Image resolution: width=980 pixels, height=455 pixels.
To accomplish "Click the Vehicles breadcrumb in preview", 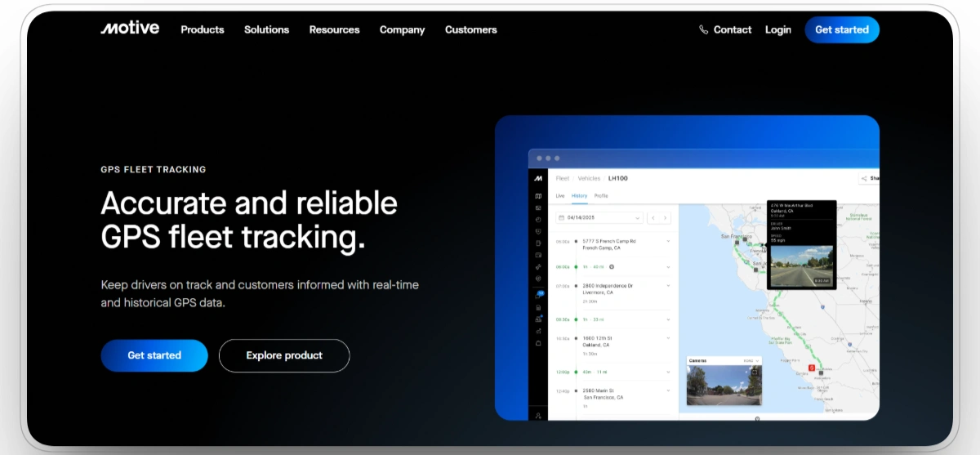I will (589, 178).
